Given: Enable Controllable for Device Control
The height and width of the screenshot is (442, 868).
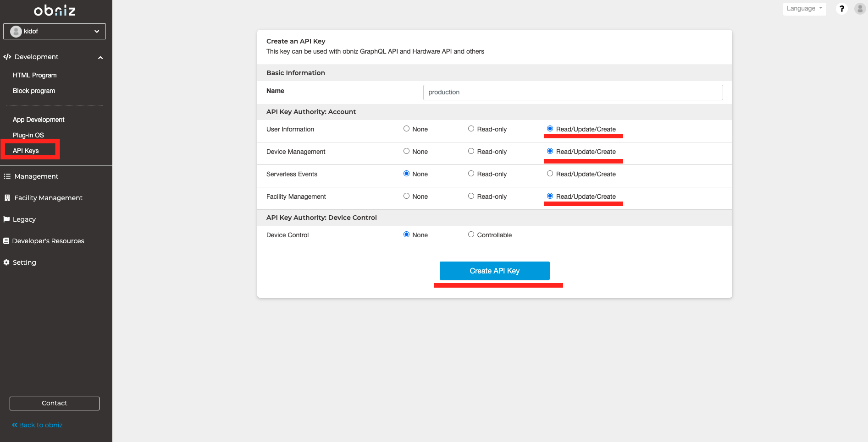Looking at the screenshot, I should click(x=471, y=235).
